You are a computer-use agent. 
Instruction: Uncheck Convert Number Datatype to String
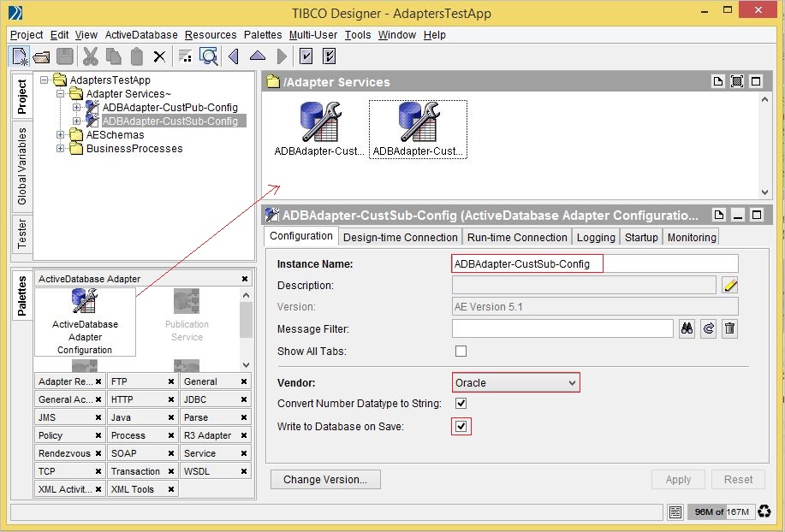461,403
